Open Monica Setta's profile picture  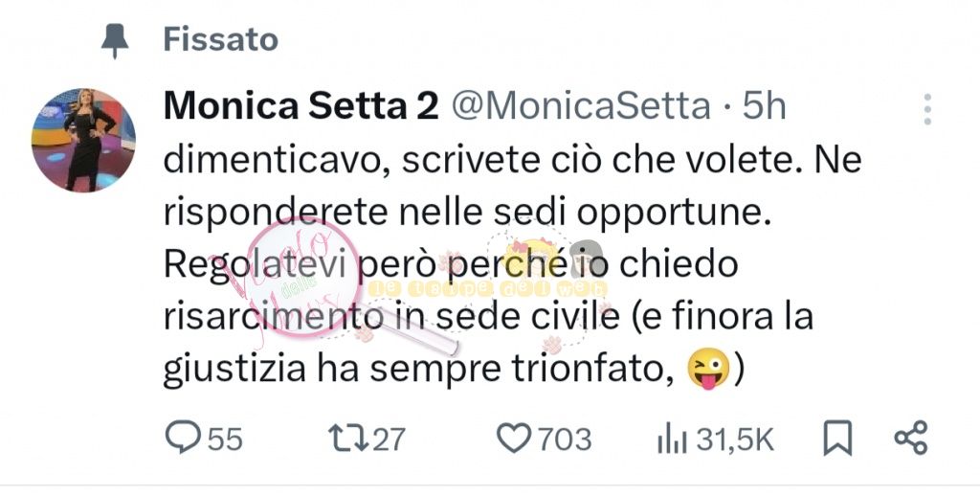coord(84,140)
